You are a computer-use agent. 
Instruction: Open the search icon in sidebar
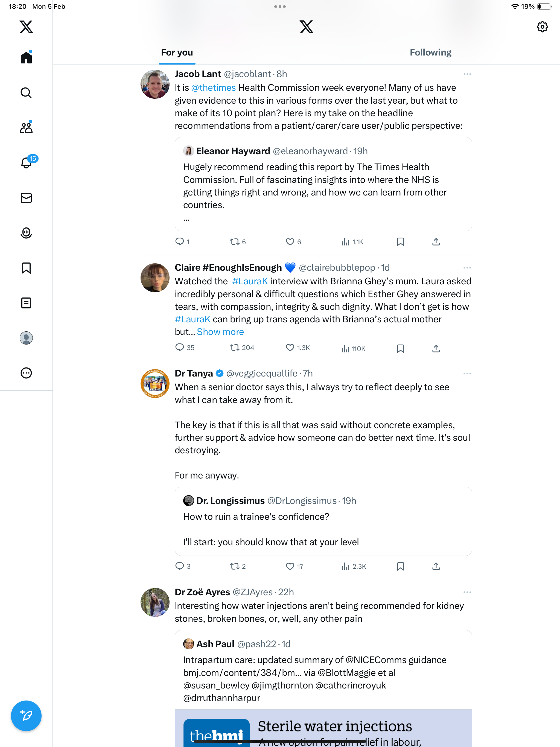[26, 92]
